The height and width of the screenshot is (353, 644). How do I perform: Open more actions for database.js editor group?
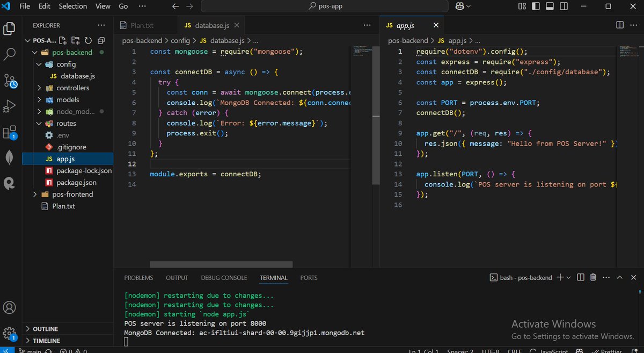tap(367, 25)
